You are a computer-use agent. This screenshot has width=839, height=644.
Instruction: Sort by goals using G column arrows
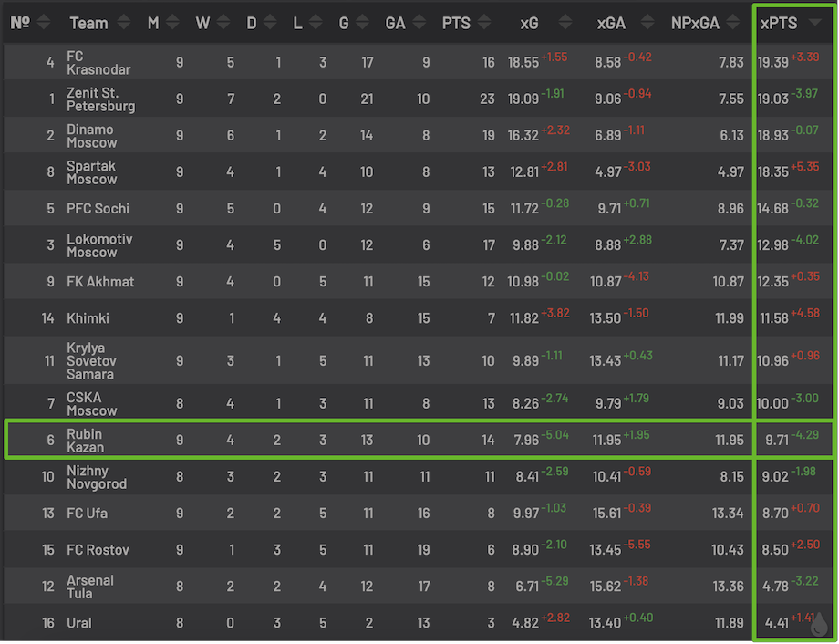[x=363, y=24]
